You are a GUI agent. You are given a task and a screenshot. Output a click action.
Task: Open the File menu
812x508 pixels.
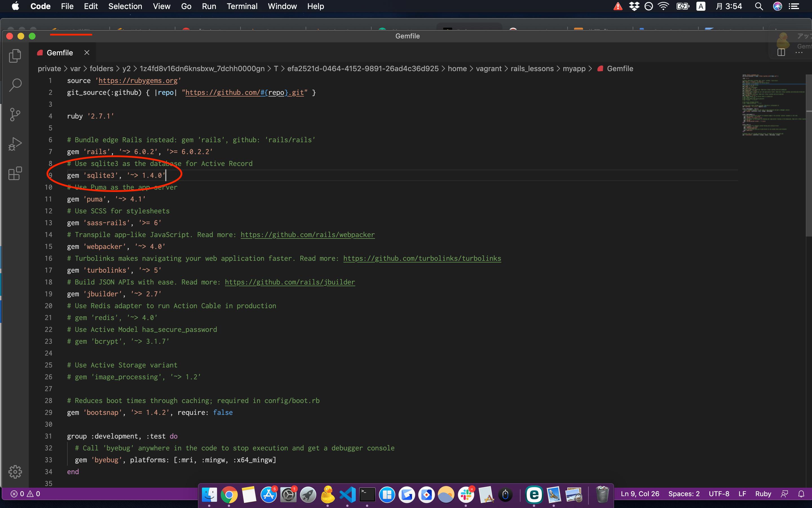[67, 6]
